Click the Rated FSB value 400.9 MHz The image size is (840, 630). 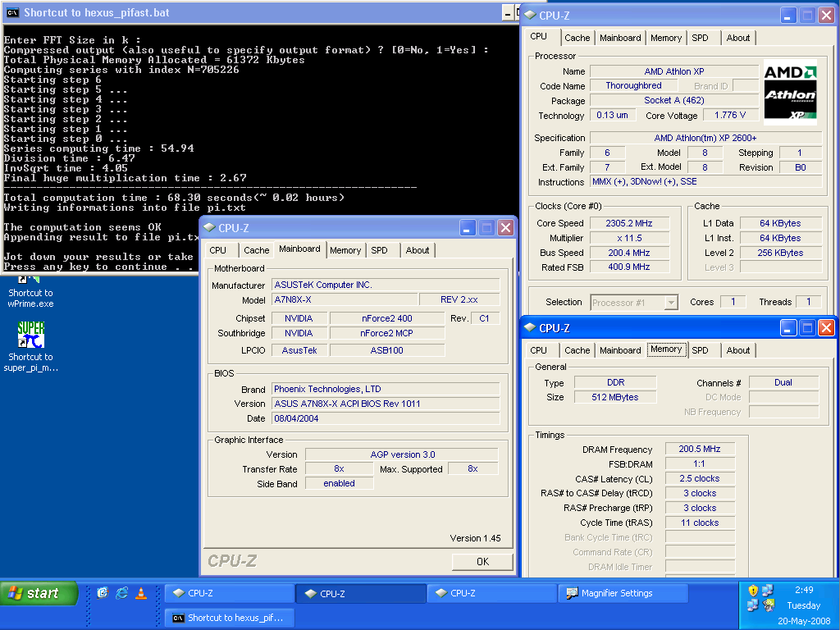point(629,267)
